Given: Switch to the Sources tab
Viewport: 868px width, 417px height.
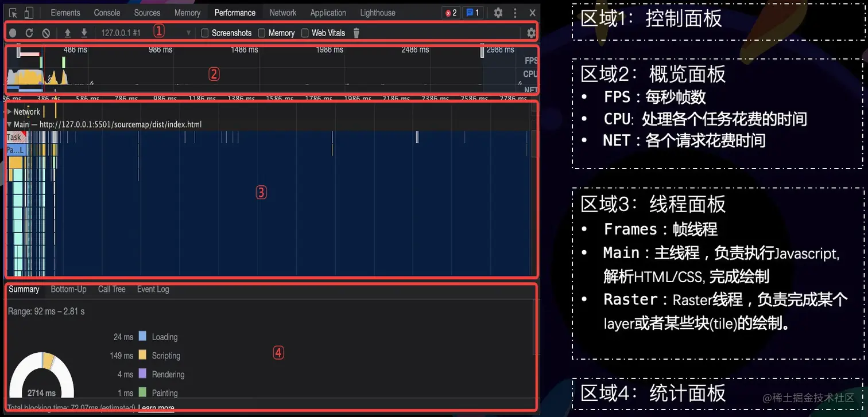Looking at the screenshot, I should click(x=147, y=13).
